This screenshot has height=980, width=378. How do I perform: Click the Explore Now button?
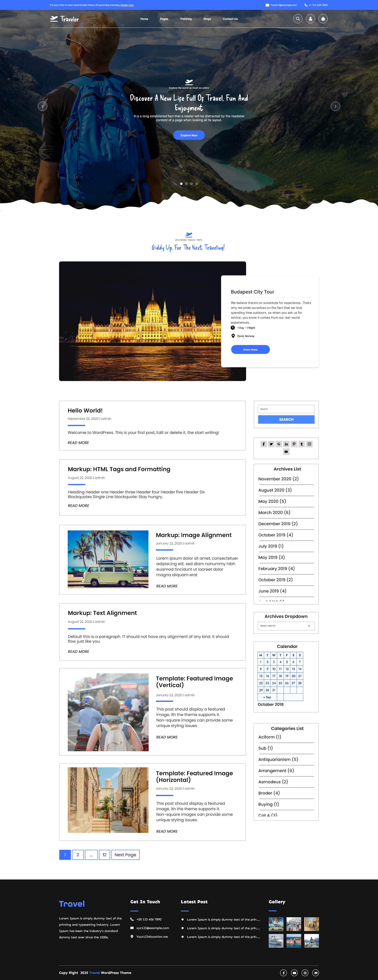[x=189, y=135]
